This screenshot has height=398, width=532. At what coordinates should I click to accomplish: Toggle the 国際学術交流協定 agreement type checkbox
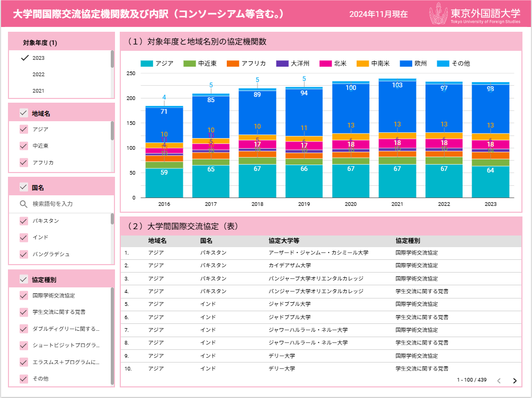click(23, 295)
